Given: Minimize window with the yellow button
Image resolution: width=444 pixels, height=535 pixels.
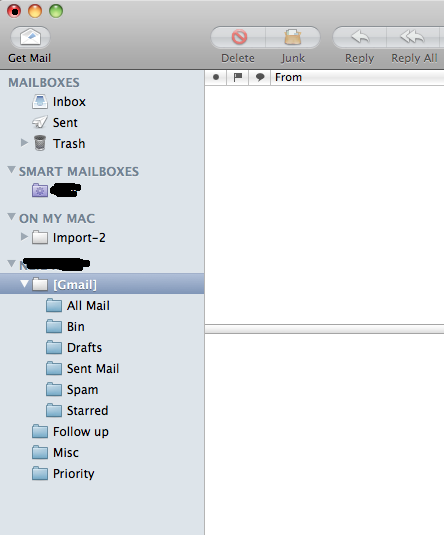Looking at the screenshot, I should click(35, 11).
